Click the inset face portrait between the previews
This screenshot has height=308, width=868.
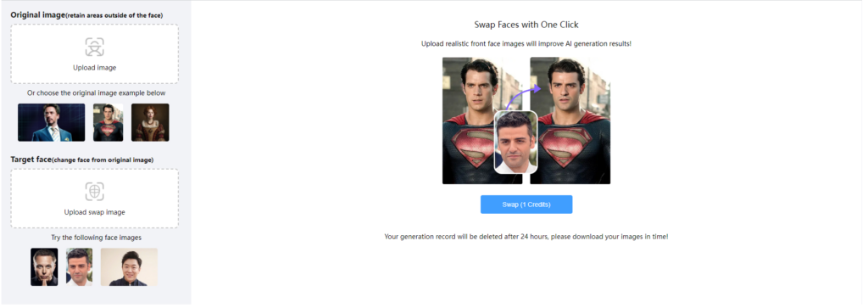[516, 143]
